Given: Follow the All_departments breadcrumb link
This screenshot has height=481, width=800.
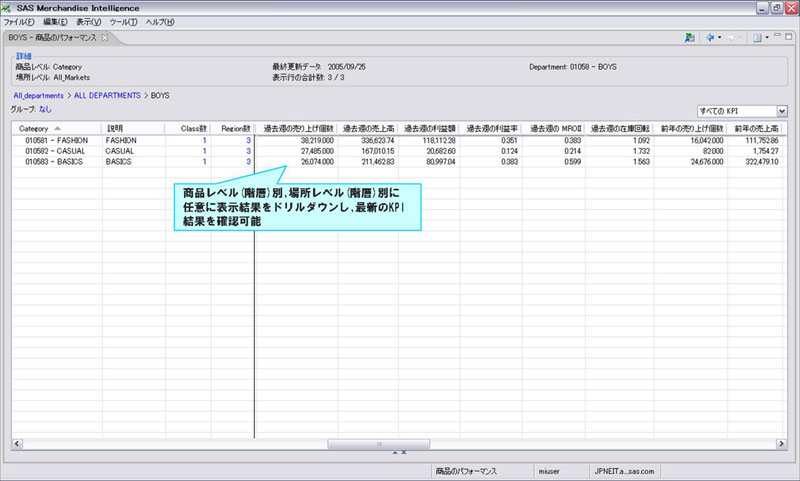Looking at the screenshot, I should click(38, 95).
